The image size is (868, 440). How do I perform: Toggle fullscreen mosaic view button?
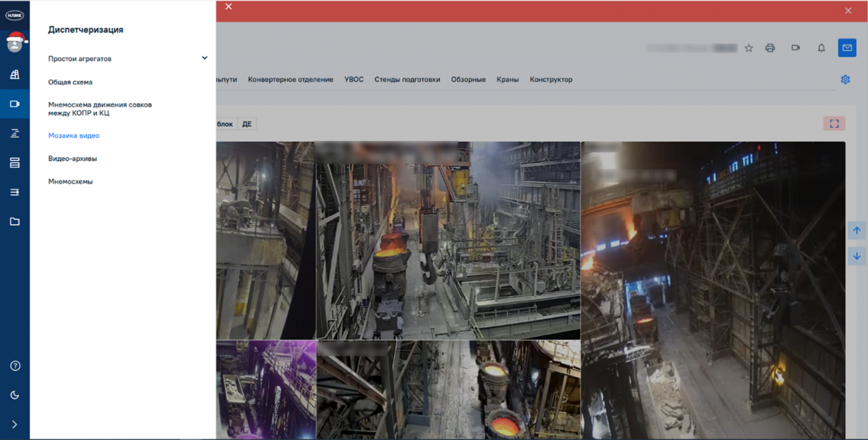tap(834, 124)
